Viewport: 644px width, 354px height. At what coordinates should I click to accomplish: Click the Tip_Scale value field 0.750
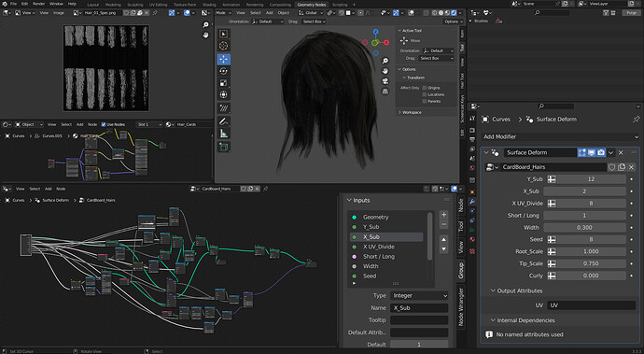[591, 263]
